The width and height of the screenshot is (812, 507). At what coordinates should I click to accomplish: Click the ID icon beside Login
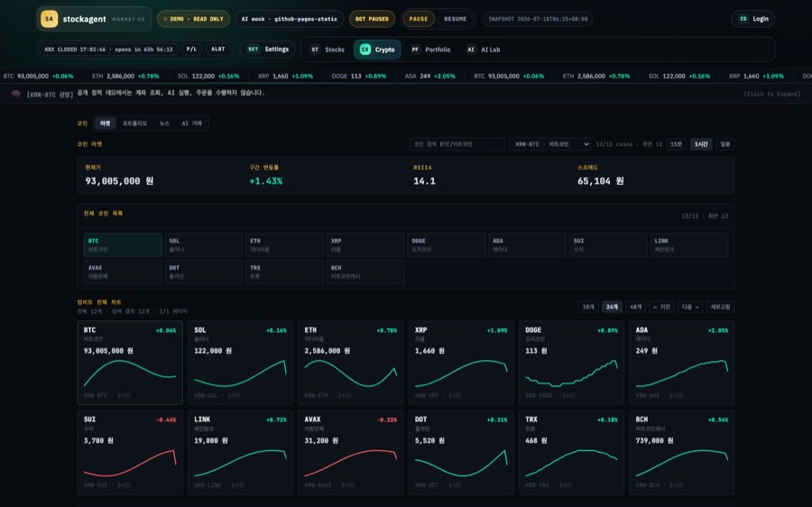tap(743, 19)
